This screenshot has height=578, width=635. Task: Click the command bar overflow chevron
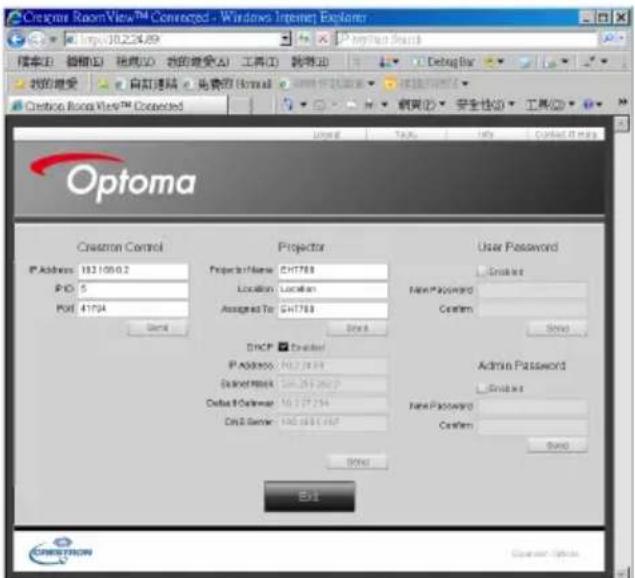click(623, 102)
